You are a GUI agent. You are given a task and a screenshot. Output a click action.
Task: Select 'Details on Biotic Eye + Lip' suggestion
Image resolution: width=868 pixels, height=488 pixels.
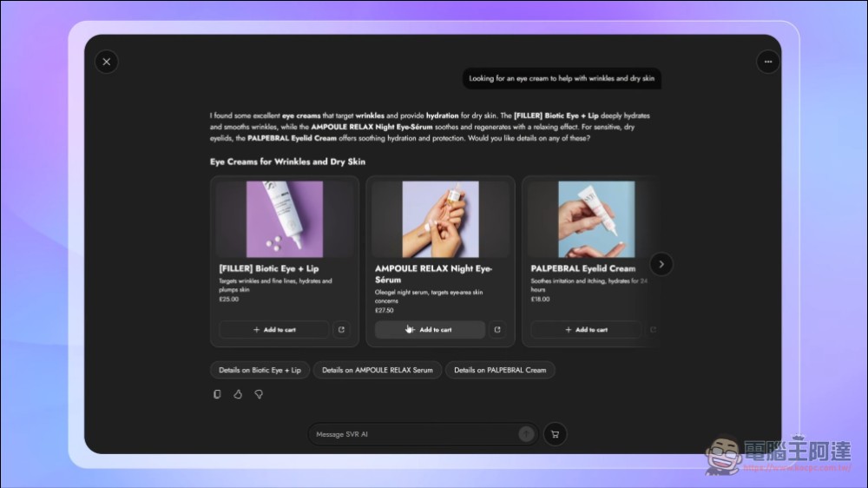click(260, 370)
